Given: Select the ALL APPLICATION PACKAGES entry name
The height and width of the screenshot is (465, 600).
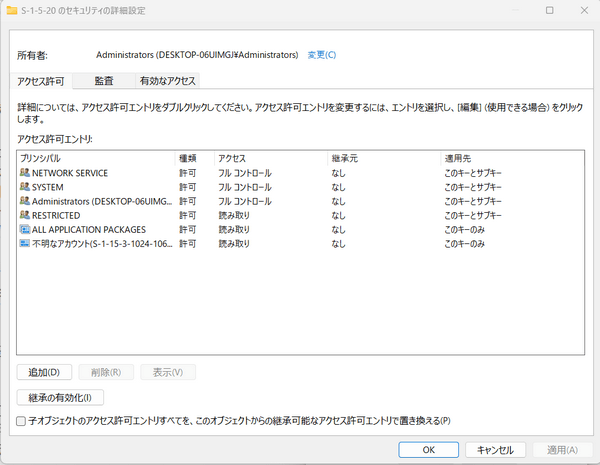Looking at the screenshot, I should coord(89,230).
